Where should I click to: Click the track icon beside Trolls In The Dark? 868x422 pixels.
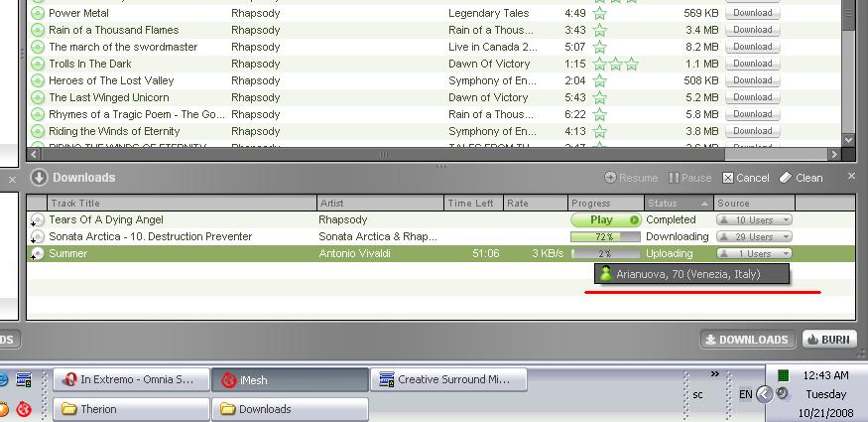(38, 64)
